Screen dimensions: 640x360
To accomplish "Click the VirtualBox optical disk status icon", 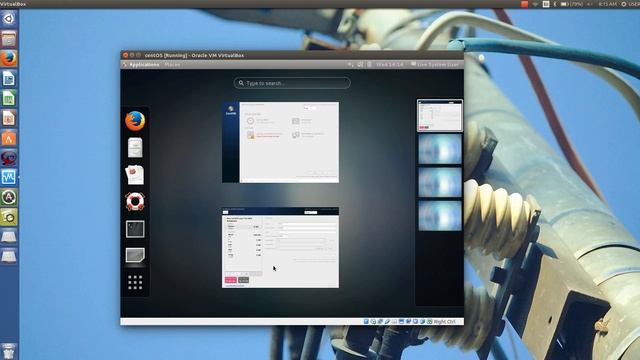I will coord(373,322).
